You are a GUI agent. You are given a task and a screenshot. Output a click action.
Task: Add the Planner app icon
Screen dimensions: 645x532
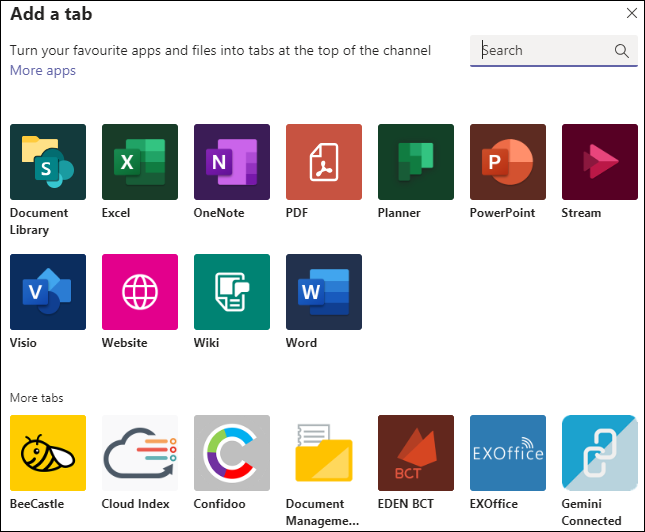416,162
